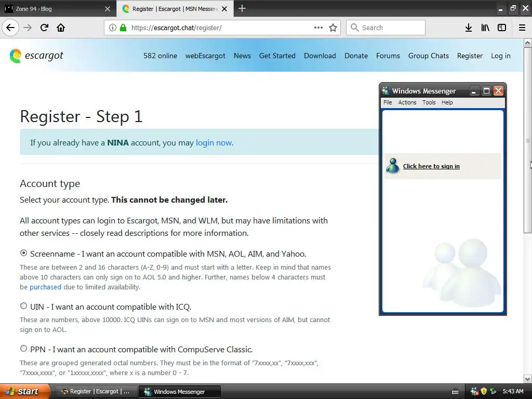Switch to the Zone 94 - Blog tab
The width and height of the screenshot is (532, 399).
[x=58, y=9]
